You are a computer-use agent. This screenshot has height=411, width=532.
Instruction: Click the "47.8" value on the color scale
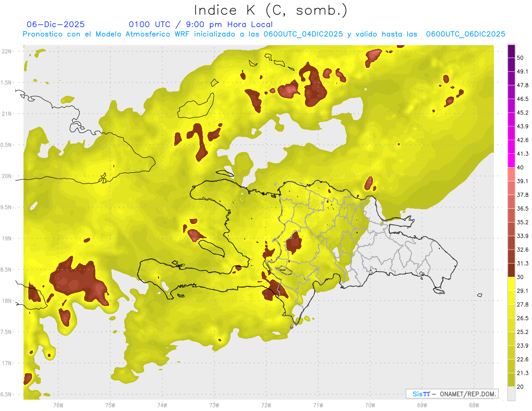523,85
